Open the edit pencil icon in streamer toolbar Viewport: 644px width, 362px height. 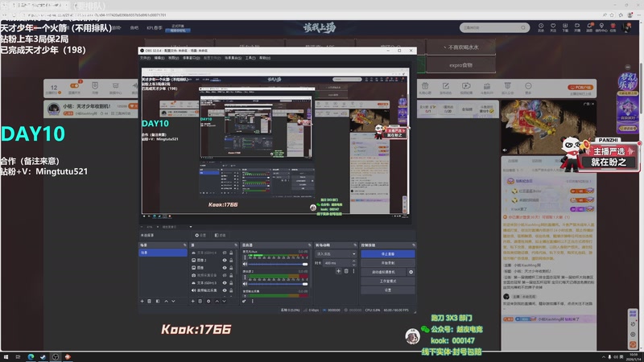click(x=446, y=88)
